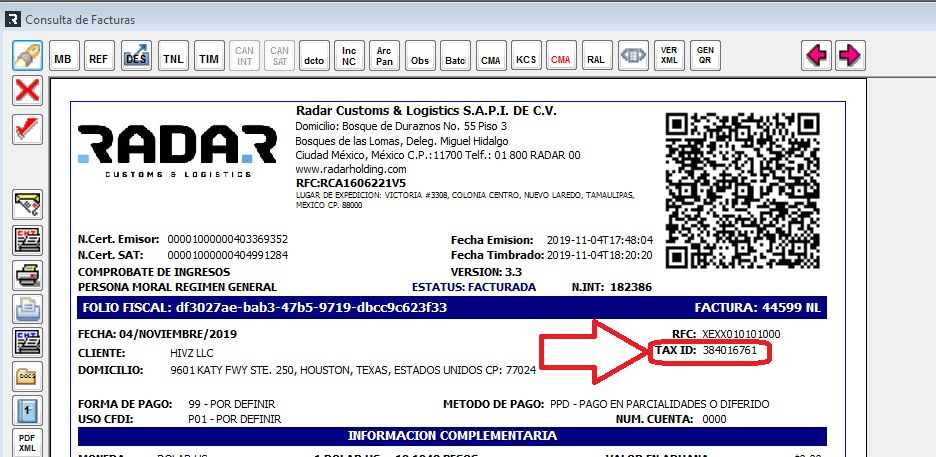Click the Obs toolbar button

point(420,55)
